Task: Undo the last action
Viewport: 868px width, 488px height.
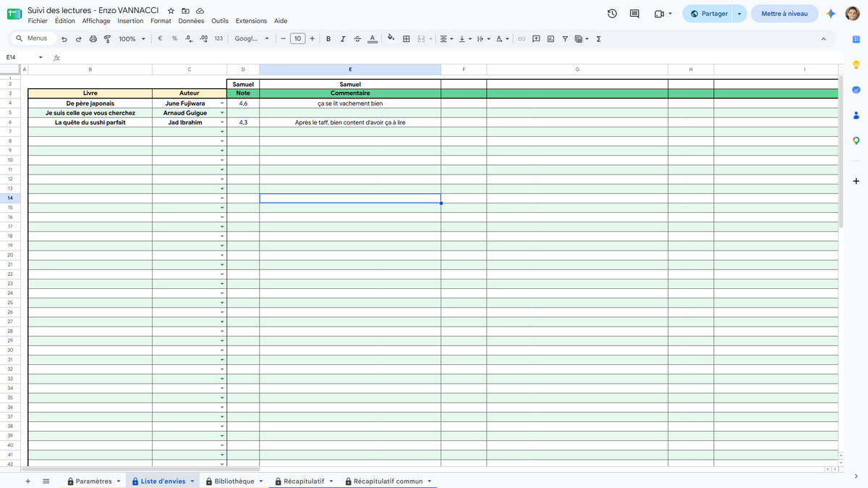Action: tap(64, 39)
